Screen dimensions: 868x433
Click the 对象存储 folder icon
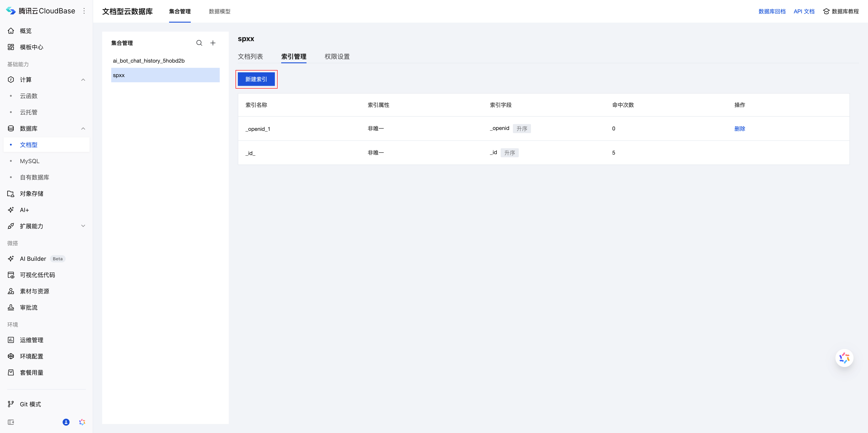coord(11,193)
